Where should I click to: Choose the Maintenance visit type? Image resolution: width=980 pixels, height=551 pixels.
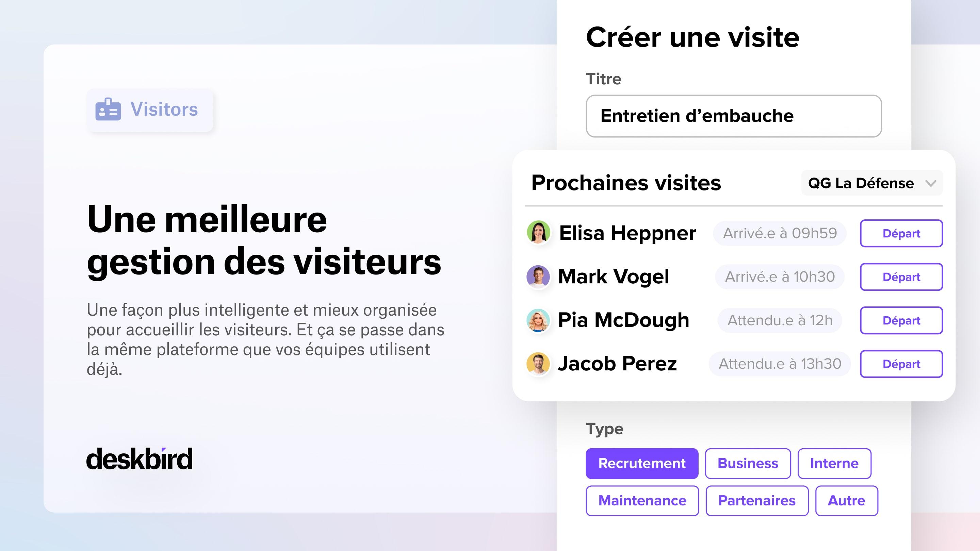click(642, 500)
